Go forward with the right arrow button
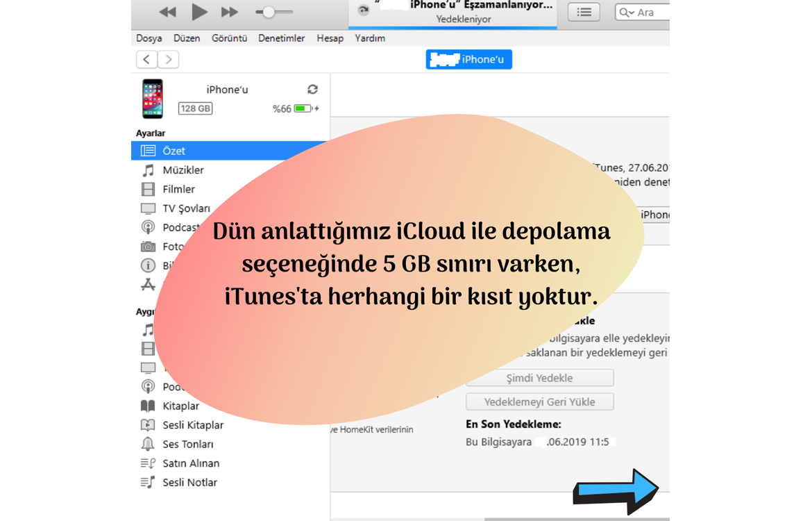Screen dimensions: 812x521 click(x=169, y=60)
